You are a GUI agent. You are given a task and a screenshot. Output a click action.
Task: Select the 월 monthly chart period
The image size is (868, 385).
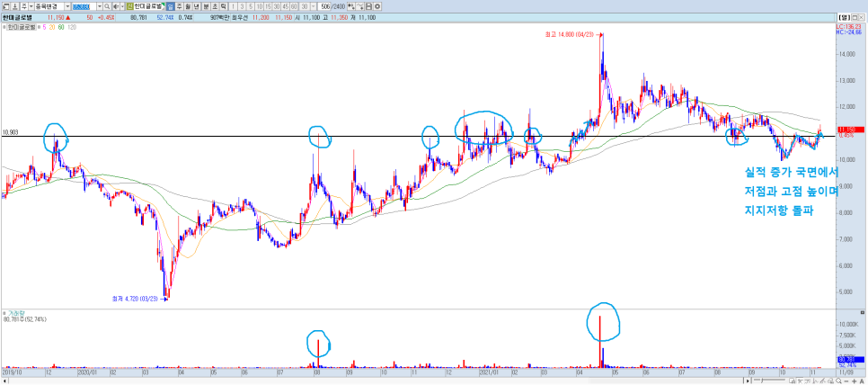[x=188, y=6]
